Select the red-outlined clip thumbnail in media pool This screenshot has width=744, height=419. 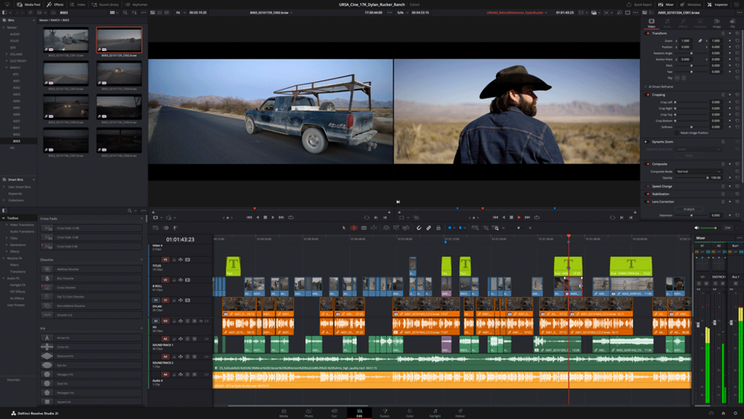119,40
